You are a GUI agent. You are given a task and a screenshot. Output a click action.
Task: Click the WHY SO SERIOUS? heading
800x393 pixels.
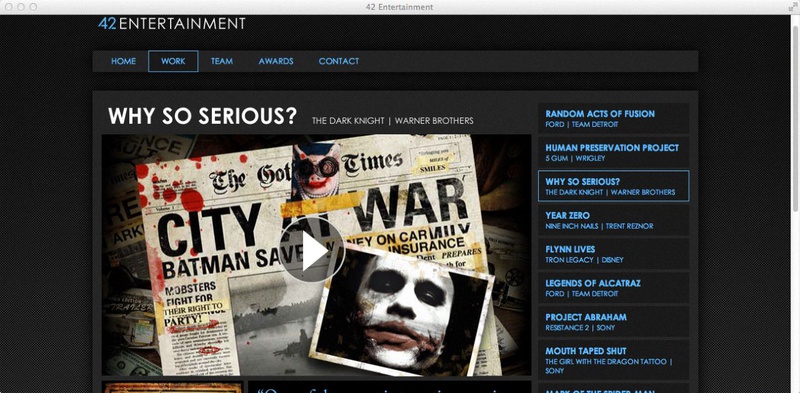[202, 116]
